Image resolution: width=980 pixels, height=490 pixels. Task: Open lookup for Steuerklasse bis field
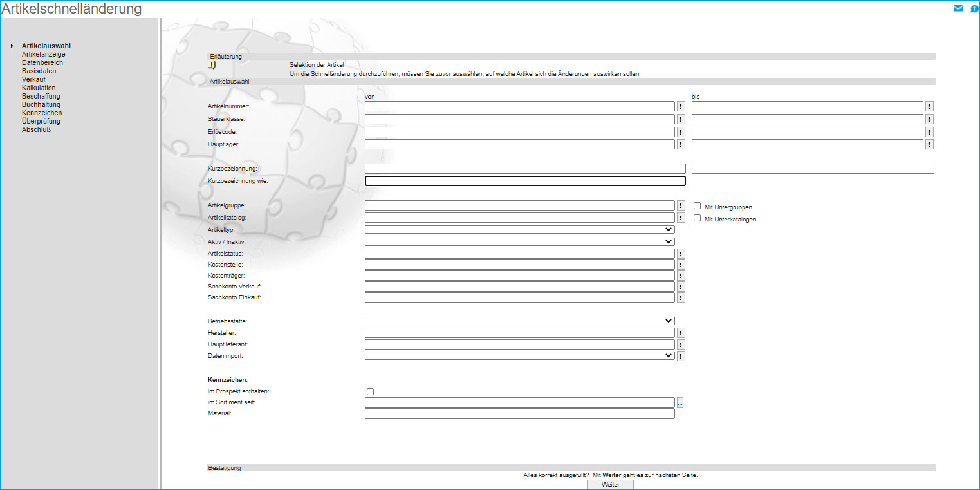tap(929, 119)
